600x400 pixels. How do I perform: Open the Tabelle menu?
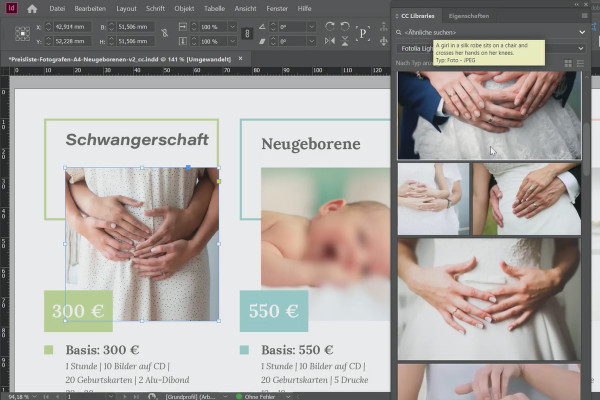[214, 8]
